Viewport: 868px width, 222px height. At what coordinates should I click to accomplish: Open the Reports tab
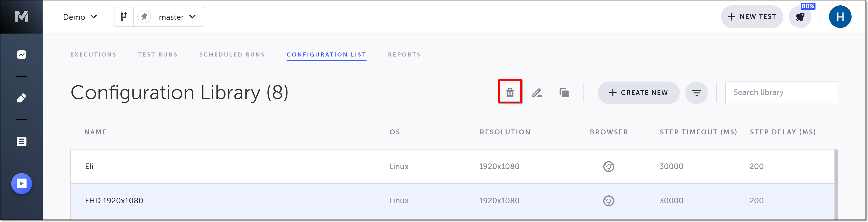(404, 54)
